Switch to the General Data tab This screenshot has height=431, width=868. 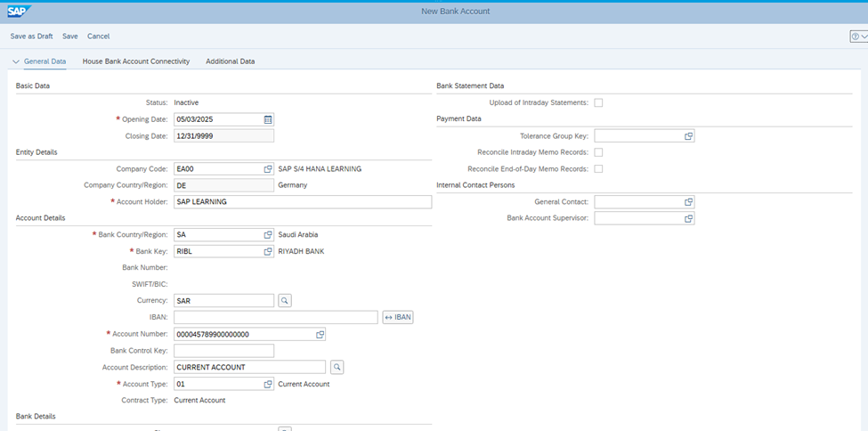click(45, 61)
